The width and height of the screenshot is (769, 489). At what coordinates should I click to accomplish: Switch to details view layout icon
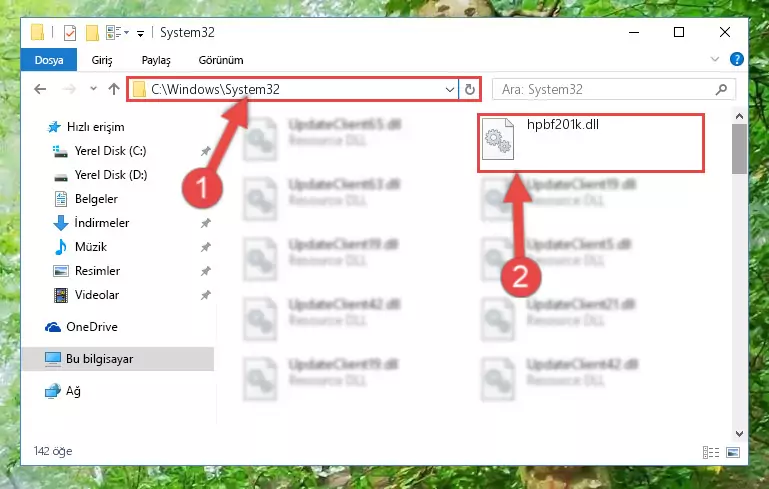pos(711,452)
